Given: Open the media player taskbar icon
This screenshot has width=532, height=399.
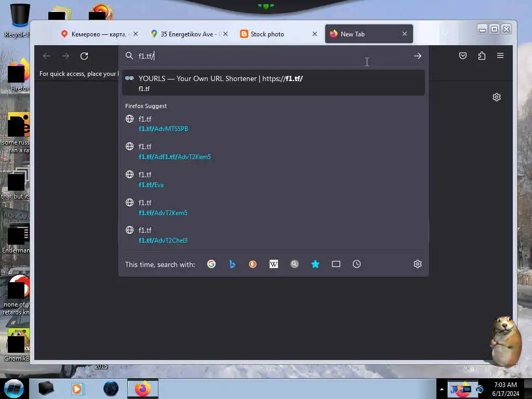Looking at the screenshot, I should (x=77, y=389).
